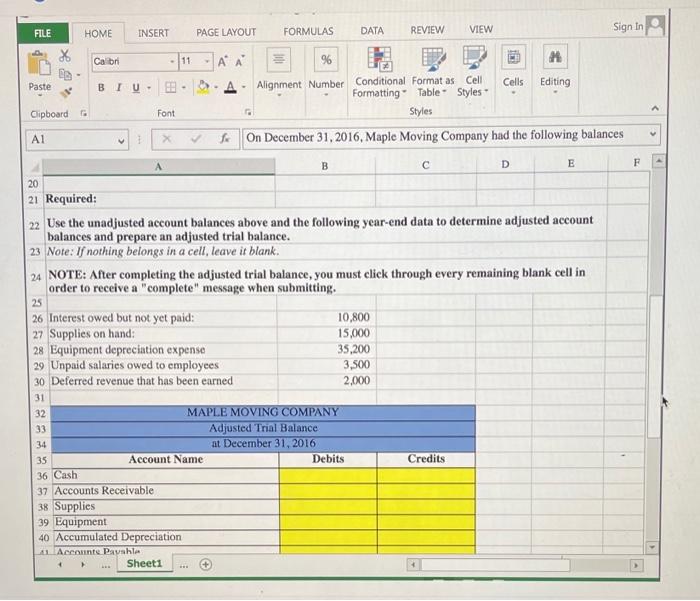Screen dimensions: 700x601
Task: Toggle Bold formatting
Action: (x=101, y=88)
